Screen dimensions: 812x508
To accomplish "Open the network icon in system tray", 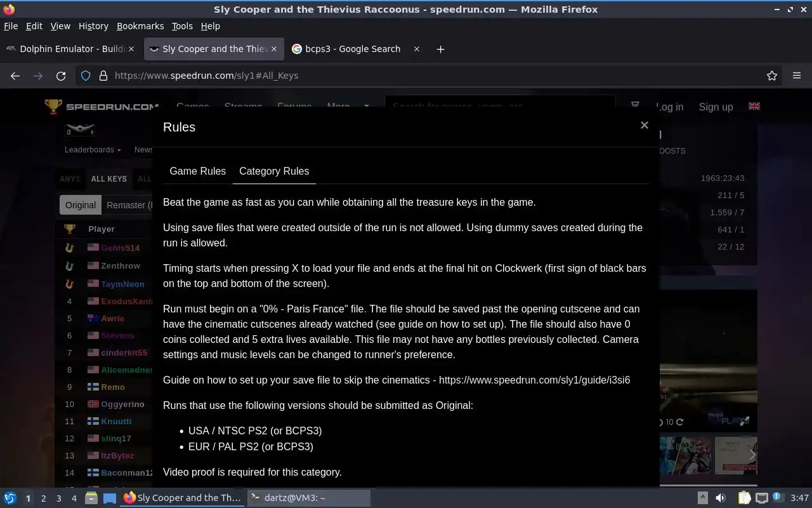I will [x=762, y=498].
